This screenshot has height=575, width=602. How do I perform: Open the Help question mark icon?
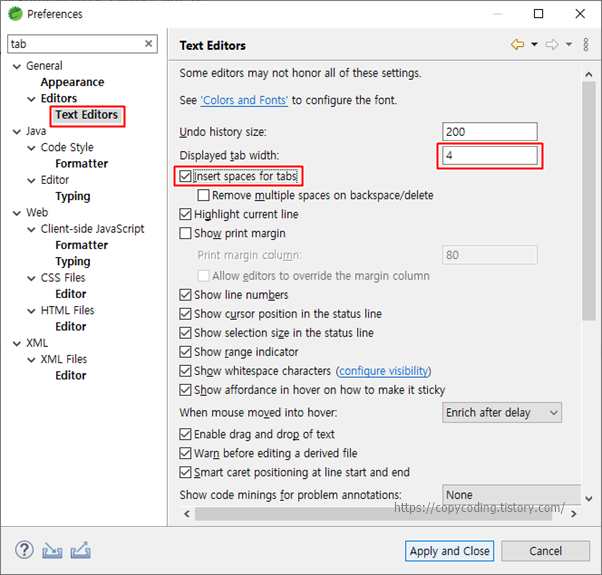(x=24, y=550)
